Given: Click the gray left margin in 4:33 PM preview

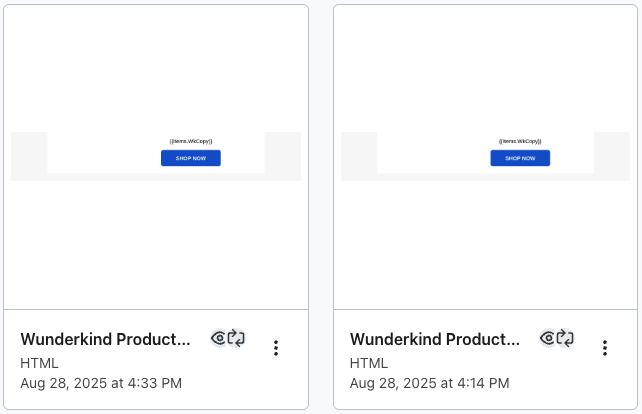Looking at the screenshot, I should pos(29,156).
